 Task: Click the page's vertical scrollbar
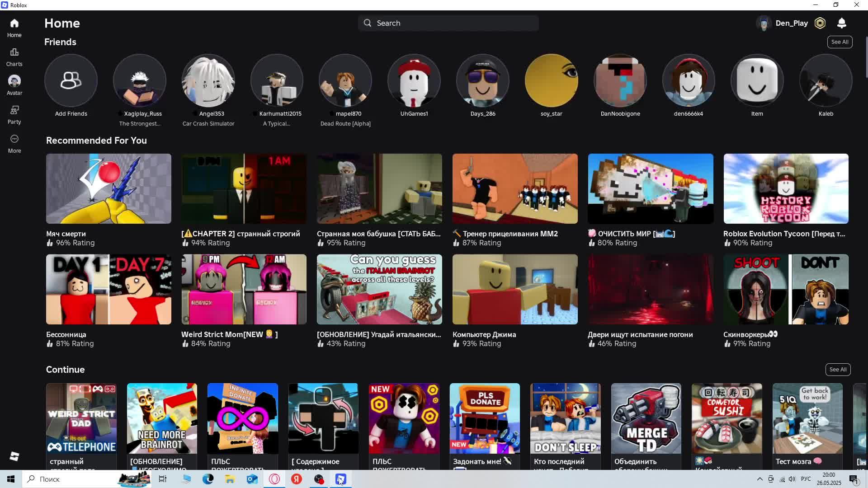point(866,56)
